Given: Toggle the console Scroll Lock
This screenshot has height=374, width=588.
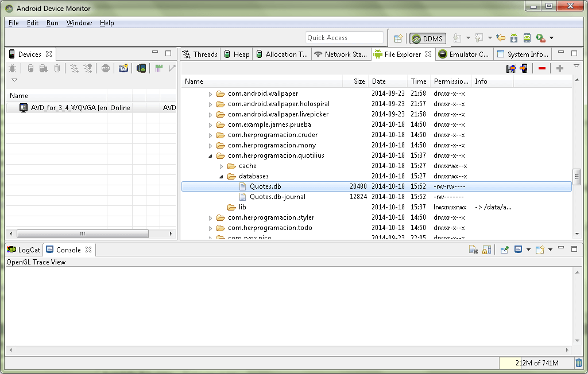Looking at the screenshot, I should point(487,250).
